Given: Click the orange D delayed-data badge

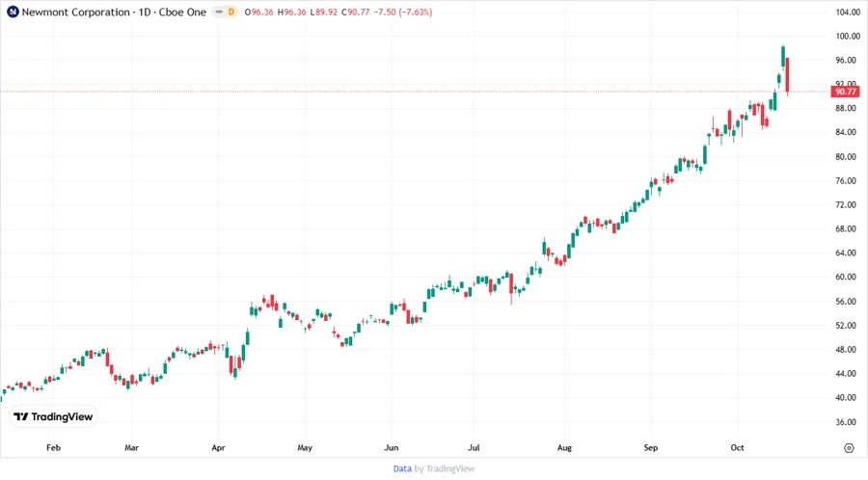Looking at the screenshot, I should pos(231,12).
